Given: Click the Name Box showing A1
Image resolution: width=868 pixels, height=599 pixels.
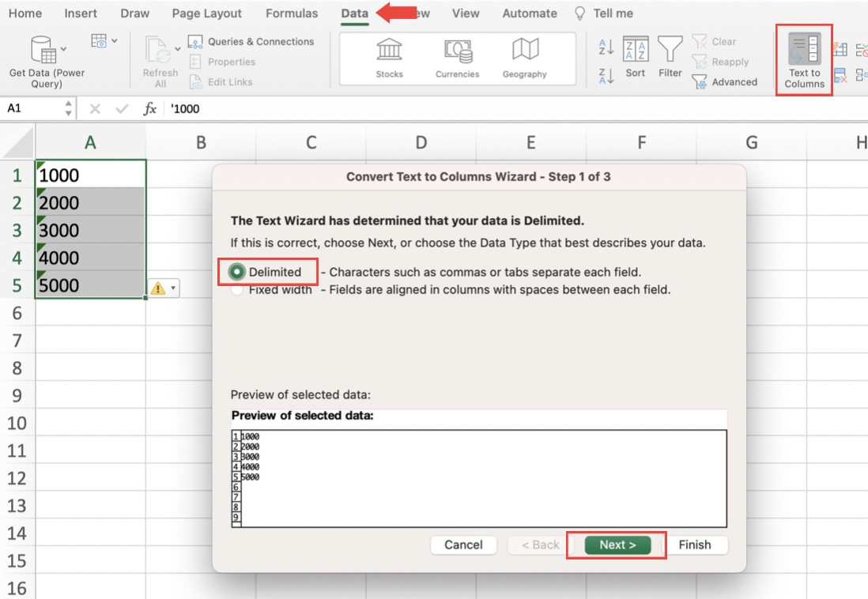Looking at the screenshot, I should pyautogui.click(x=33, y=108).
